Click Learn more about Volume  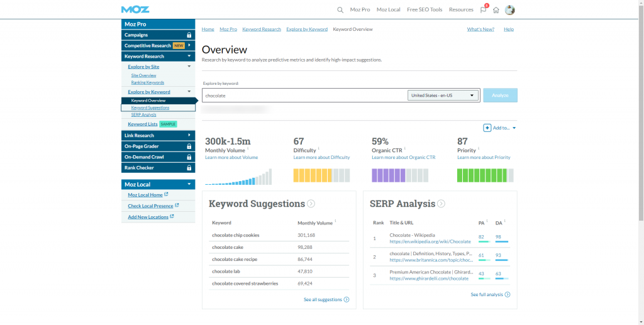(x=231, y=157)
